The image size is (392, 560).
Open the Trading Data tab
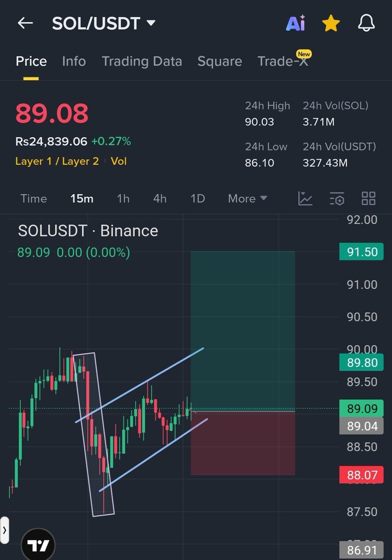coord(142,61)
